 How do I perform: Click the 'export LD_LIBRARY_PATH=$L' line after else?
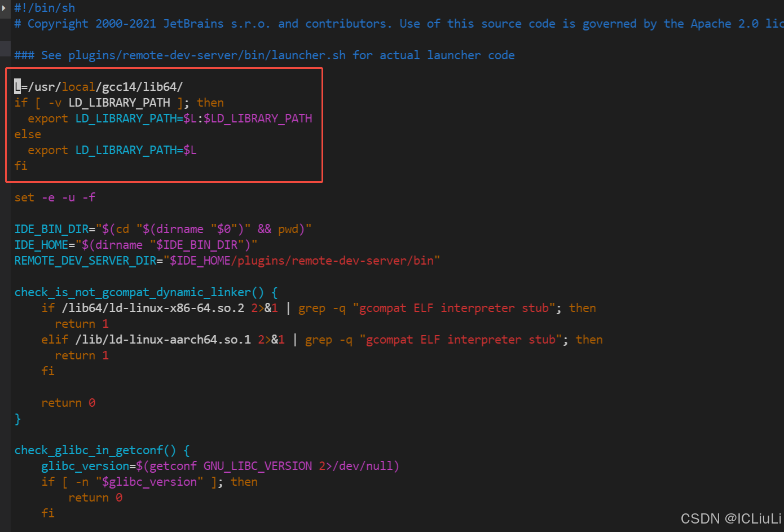[x=112, y=150]
